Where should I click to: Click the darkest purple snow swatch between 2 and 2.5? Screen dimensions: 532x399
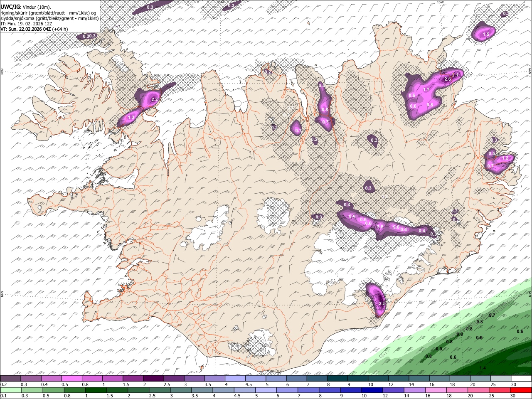coord(153,378)
